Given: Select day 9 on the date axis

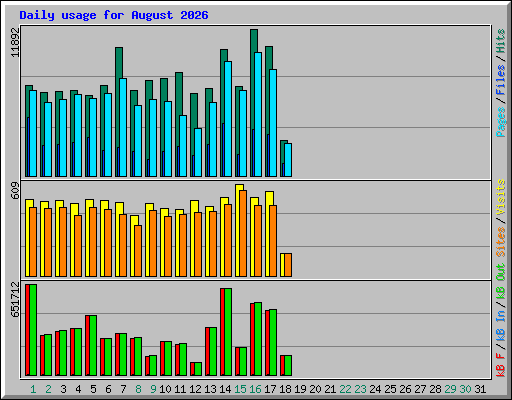Looking at the screenshot, I should pos(153,389).
